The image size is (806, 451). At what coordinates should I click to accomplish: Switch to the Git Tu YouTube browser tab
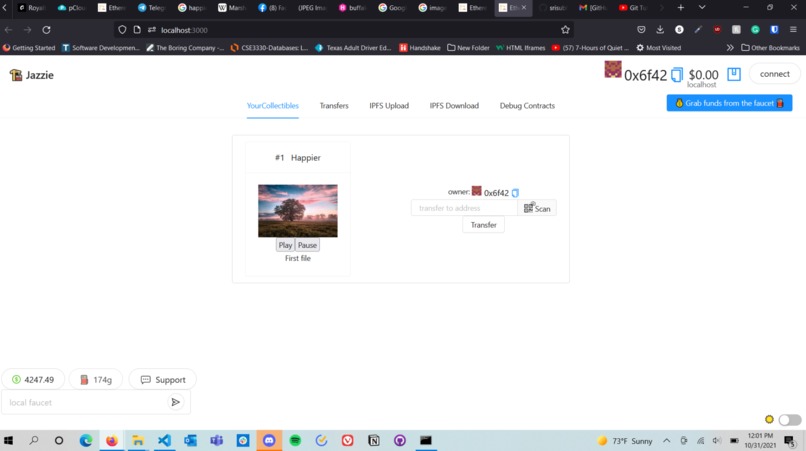click(634, 8)
